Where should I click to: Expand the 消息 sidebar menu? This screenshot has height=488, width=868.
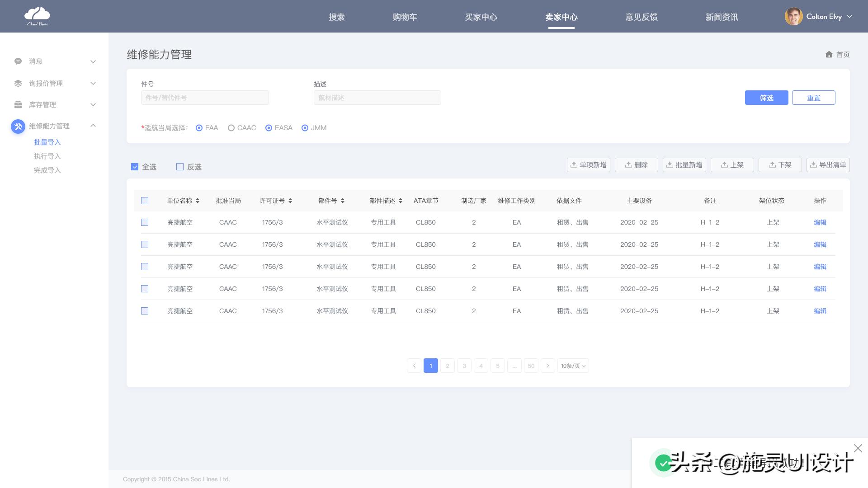pos(93,61)
